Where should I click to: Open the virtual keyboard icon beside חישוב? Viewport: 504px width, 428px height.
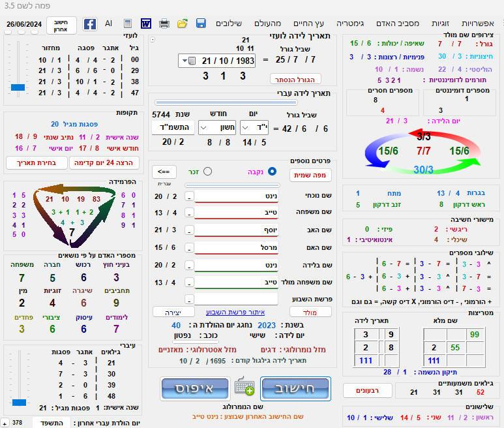[x=244, y=387]
